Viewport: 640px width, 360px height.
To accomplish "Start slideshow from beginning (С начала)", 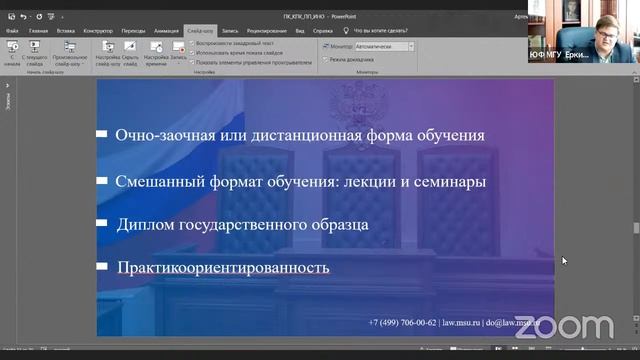I will point(12,53).
